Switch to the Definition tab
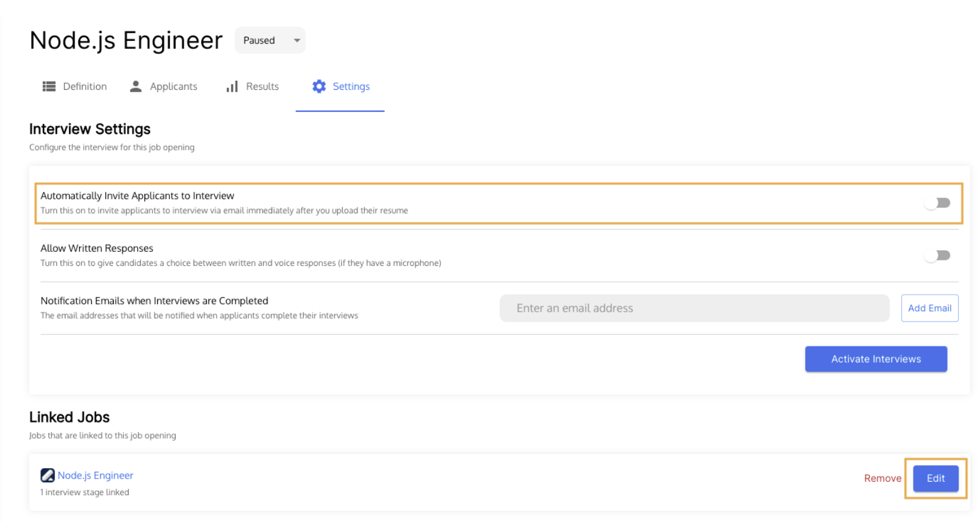The width and height of the screenshot is (980, 522). coord(75,86)
